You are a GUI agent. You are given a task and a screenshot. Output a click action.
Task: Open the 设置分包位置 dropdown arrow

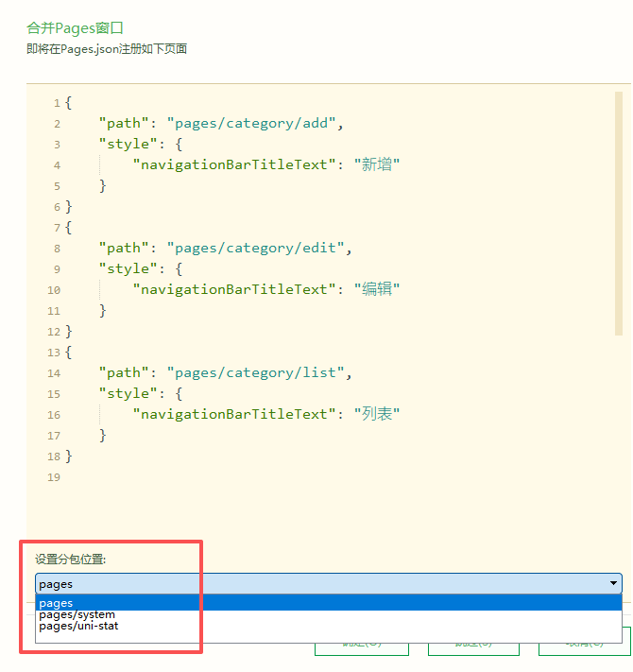615,584
